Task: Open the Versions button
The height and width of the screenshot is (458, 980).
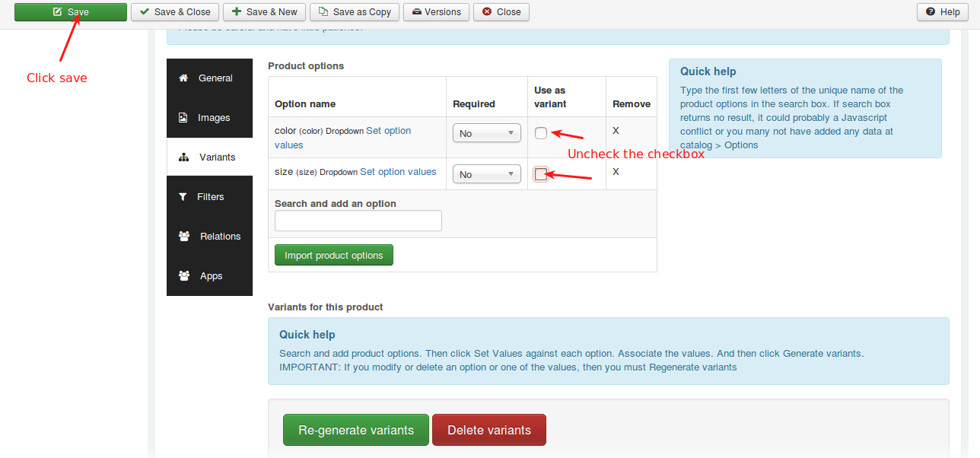Action: click(436, 12)
